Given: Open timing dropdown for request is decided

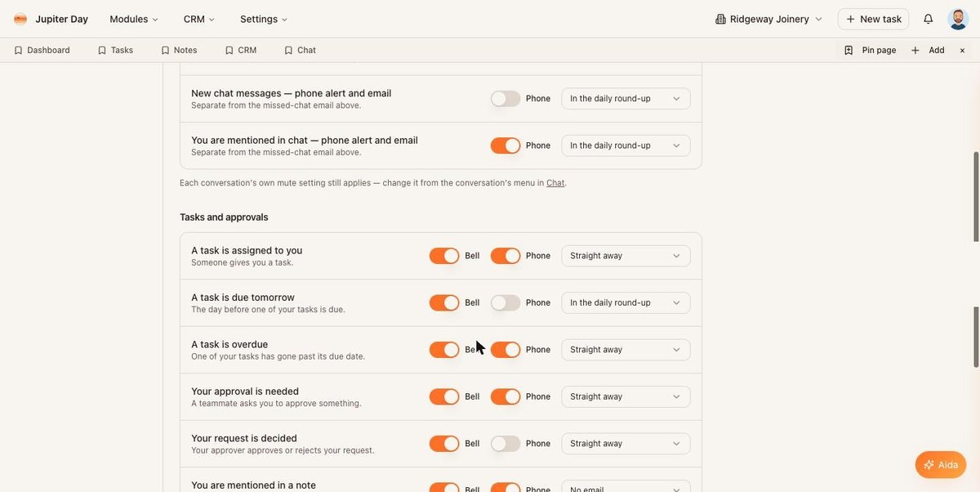Looking at the screenshot, I should tap(626, 444).
